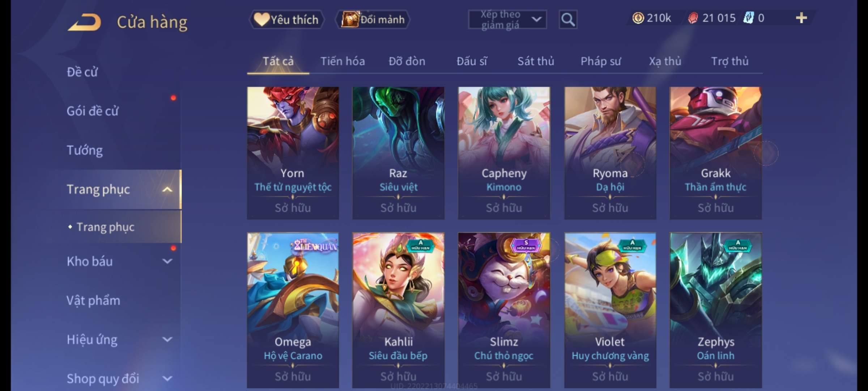Switch to the Sát thủ tab
Image resolution: width=868 pixels, height=391 pixels.
536,61
